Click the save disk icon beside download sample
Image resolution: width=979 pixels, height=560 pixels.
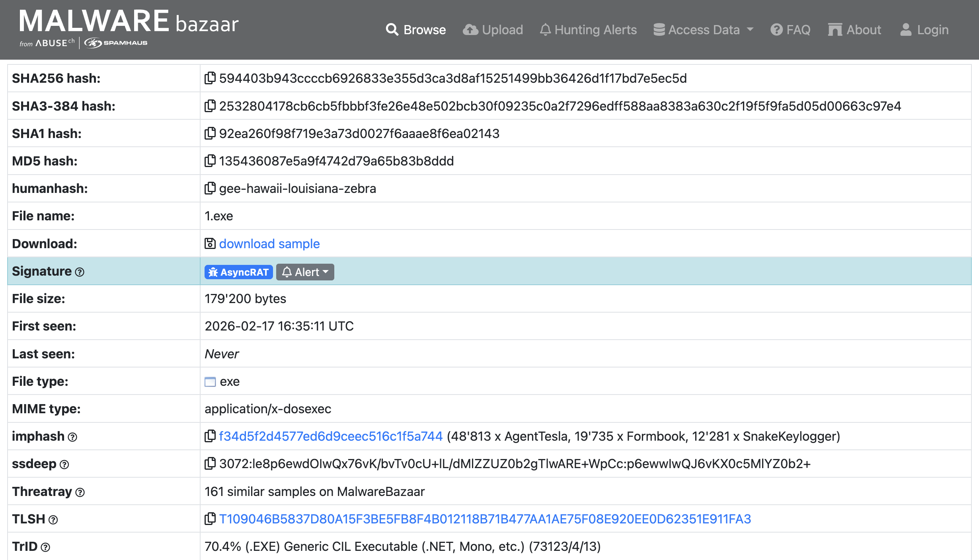pyautogui.click(x=210, y=243)
